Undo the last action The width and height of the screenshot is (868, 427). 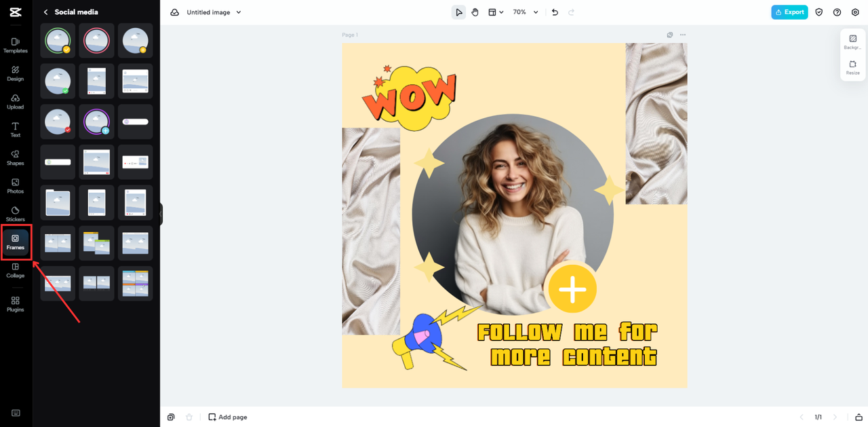point(555,12)
